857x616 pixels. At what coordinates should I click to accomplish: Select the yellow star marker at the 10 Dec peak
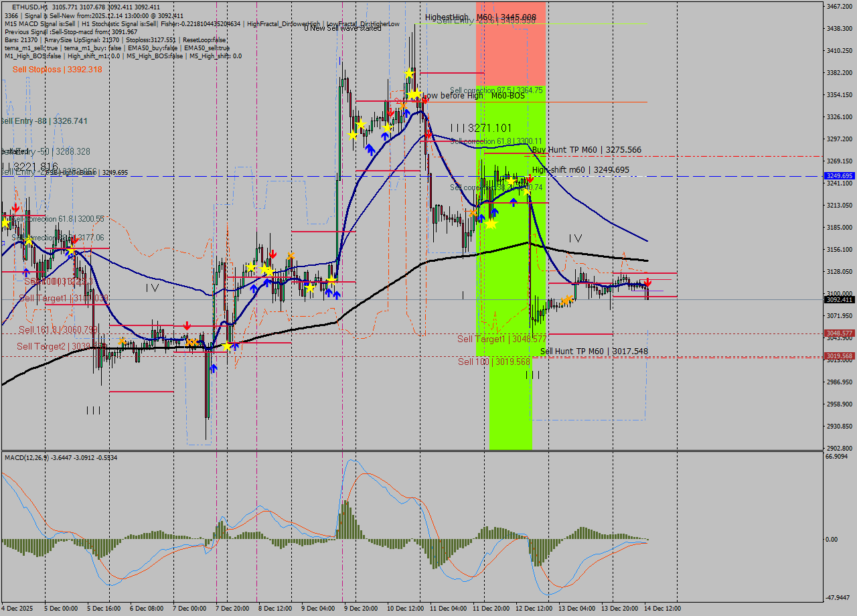click(x=409, y=72)
